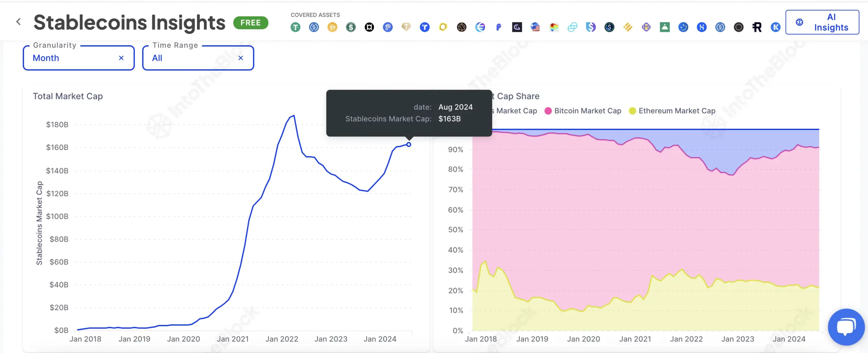Click the COVERED ASSETS label
This screenshot has width=868, height=353.
pos(315,15)
